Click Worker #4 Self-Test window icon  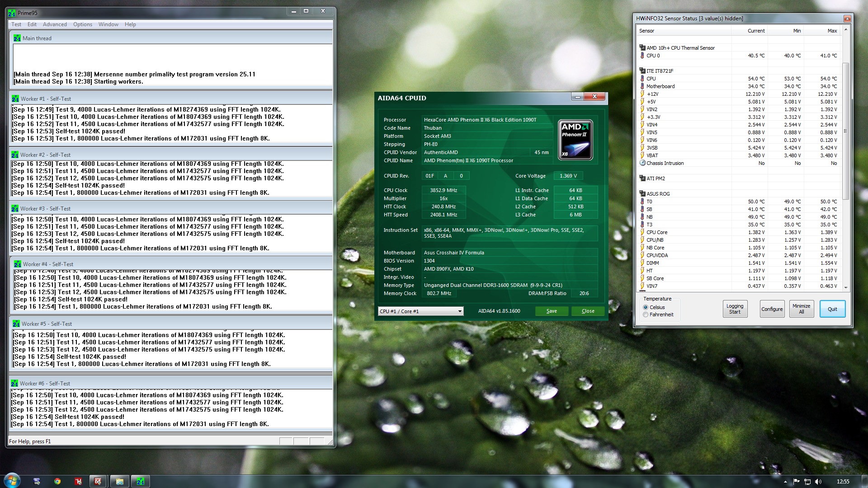tap(18, 264)
